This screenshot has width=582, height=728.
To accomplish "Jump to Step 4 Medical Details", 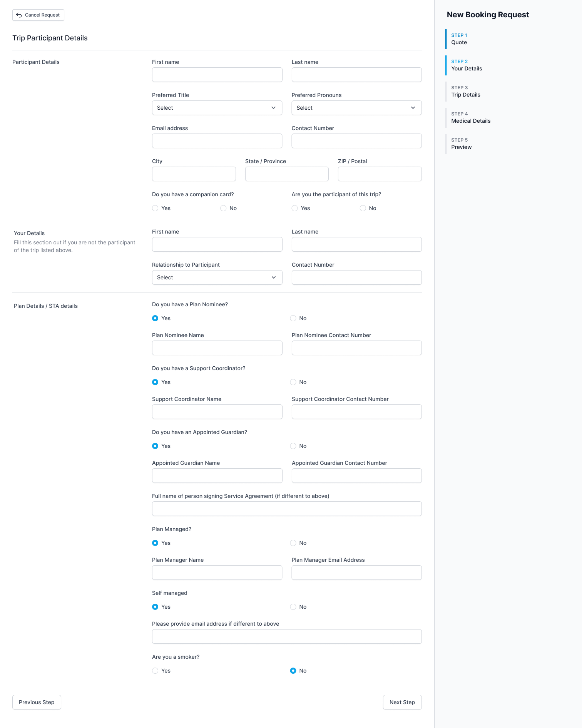I will 471,117.
